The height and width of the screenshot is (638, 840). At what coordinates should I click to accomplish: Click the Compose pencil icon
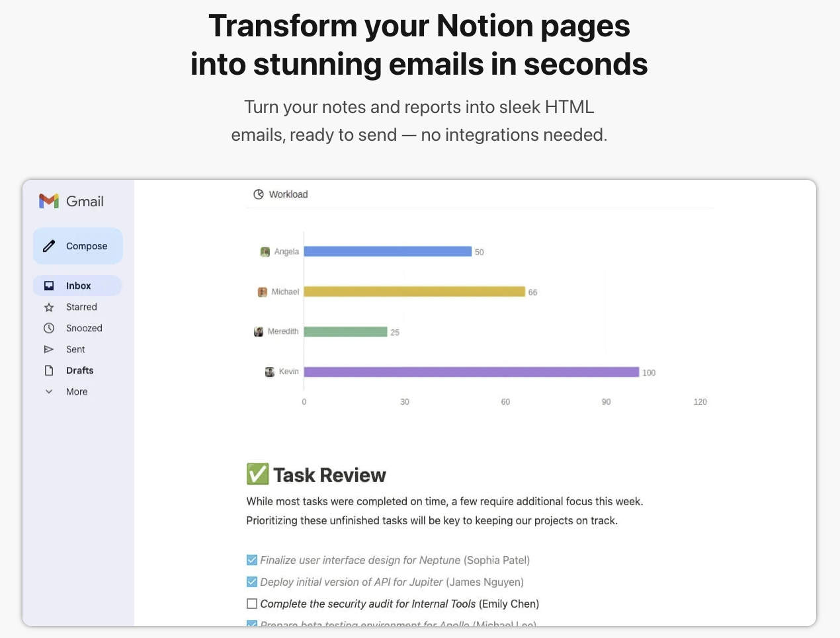49,246
